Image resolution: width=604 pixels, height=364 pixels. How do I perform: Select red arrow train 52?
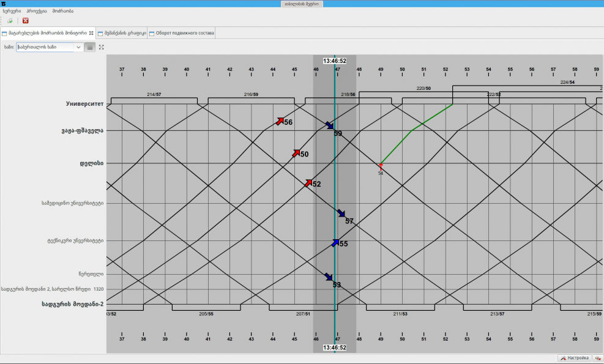308,183
